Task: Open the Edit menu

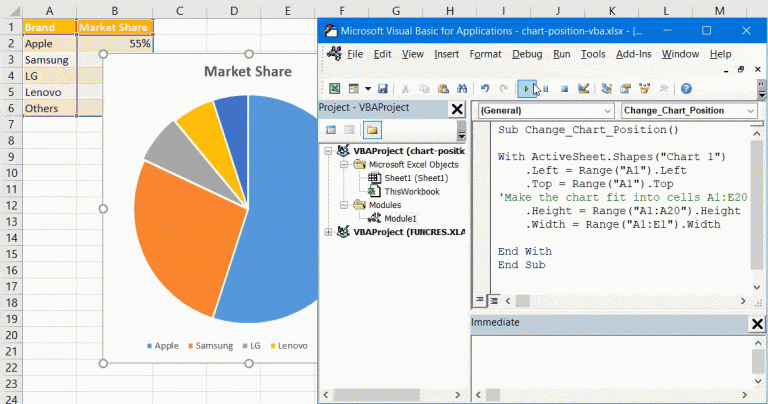Action: pos(383,54)
